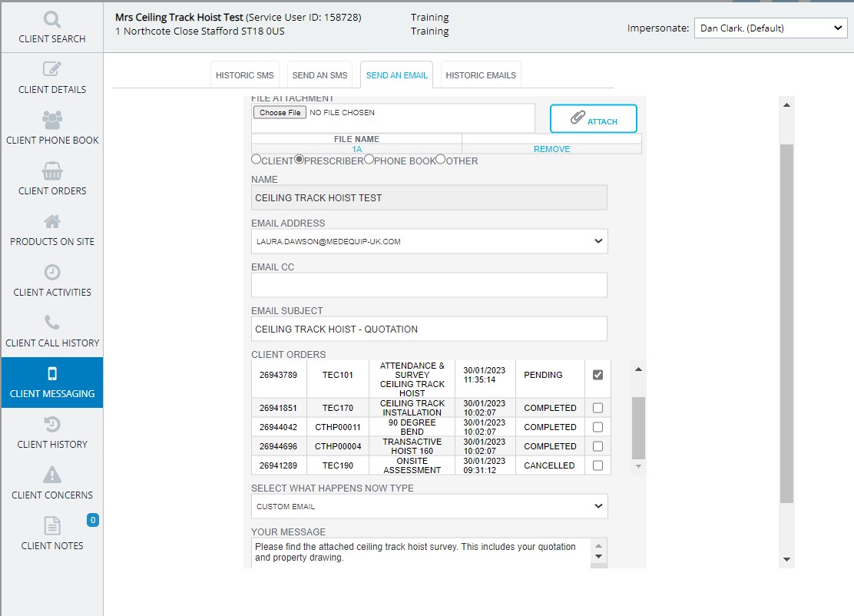854x616 pixels.
Task: Open the Impersonate user dropdown
Action: pos(770,28)
